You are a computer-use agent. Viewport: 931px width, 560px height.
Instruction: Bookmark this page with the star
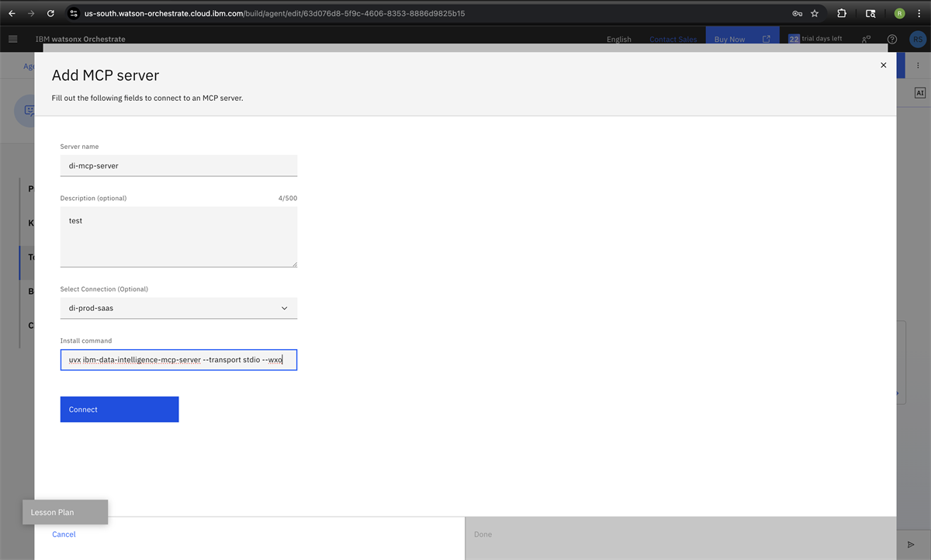(815, 13)
